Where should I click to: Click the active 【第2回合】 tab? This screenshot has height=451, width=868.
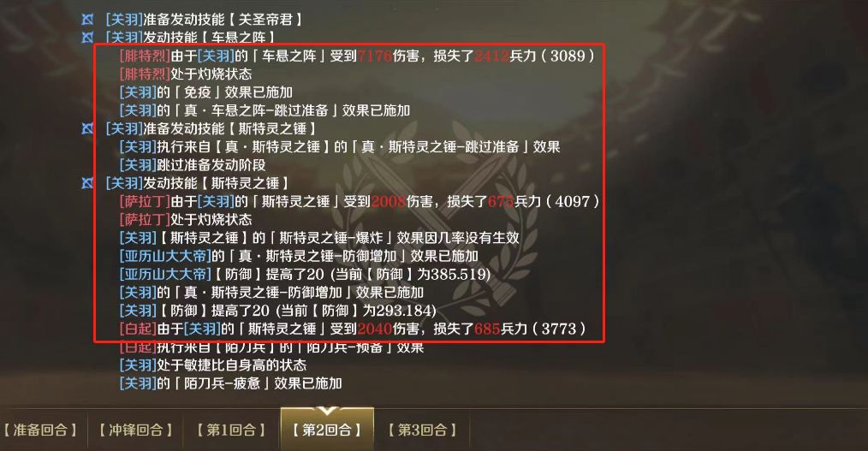(x=327, y=430)
